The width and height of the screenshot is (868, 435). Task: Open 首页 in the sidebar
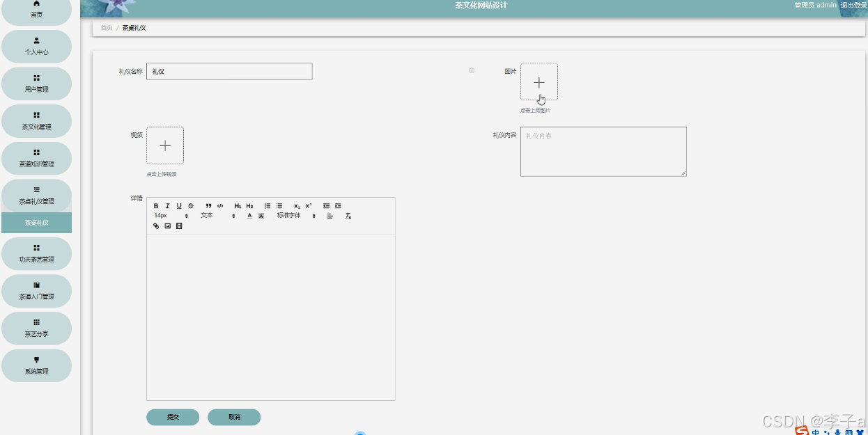point(36,9)
